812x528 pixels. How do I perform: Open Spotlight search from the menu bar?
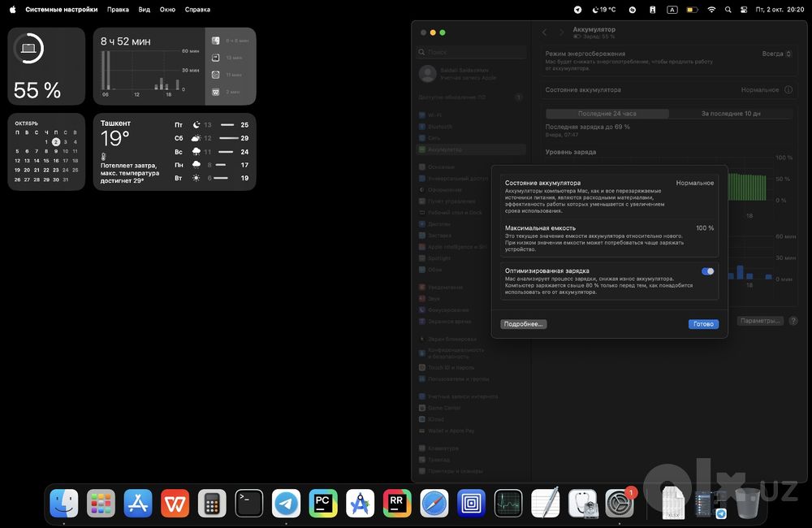tap(728, 9)
